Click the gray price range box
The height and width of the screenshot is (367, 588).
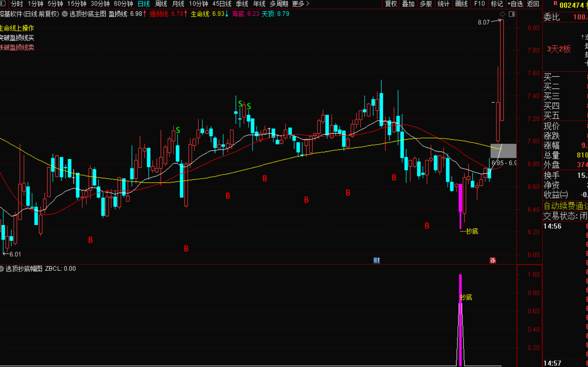coord(503,151)
